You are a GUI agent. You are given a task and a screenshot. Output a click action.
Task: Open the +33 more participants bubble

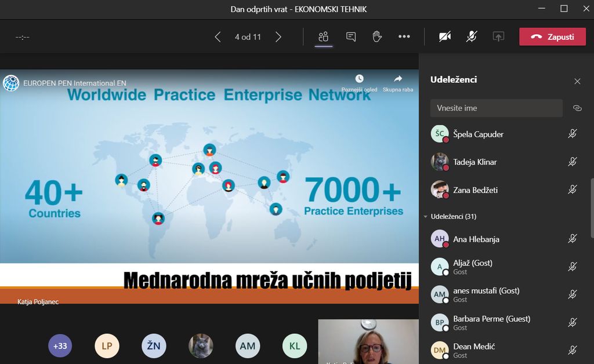point(60,346)
